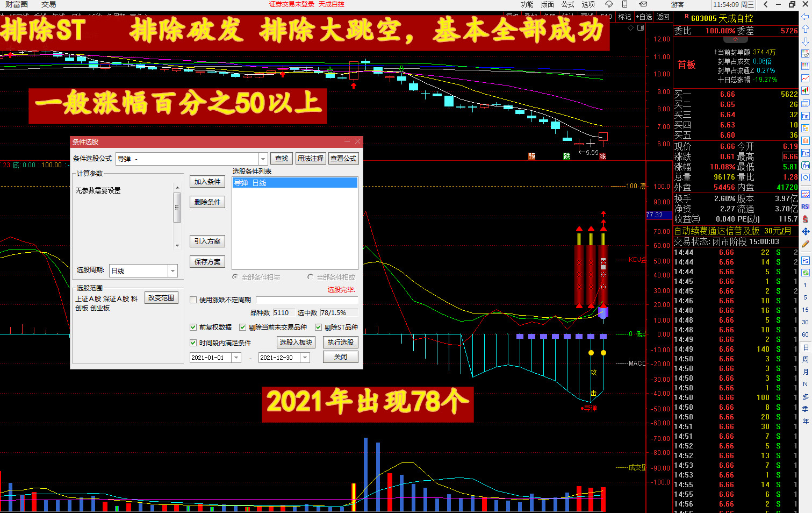
Task: Click the RSI indicator icon
Action: coord(805,206)
